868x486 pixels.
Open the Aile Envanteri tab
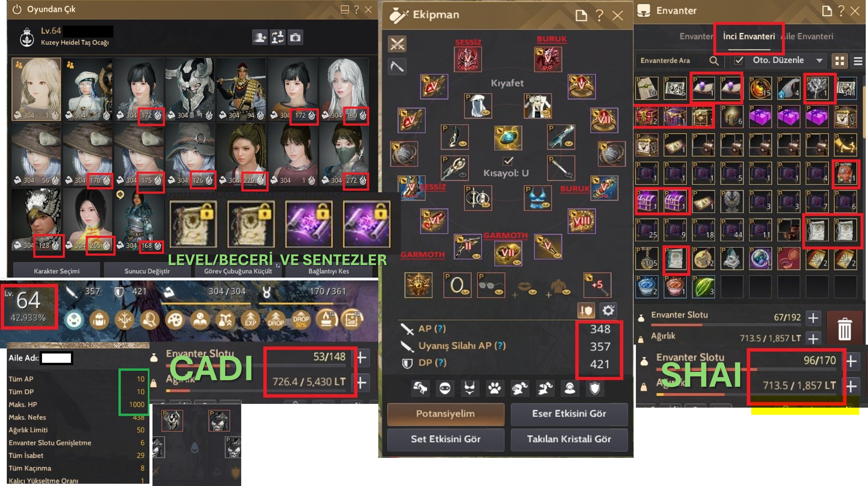click(x=807, y=36)
